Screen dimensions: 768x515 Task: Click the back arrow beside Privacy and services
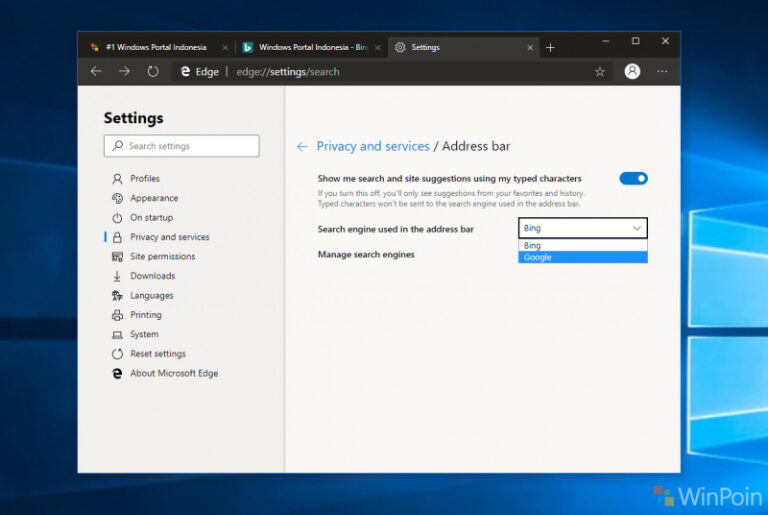(x=302, y=146)
